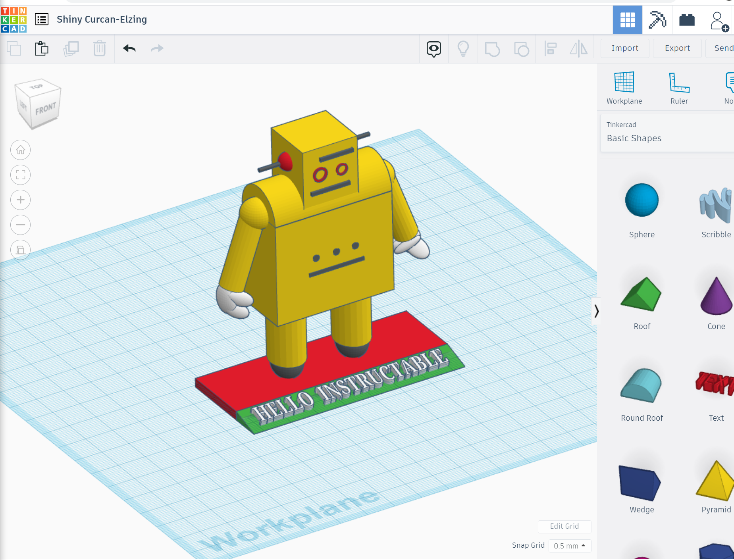Click the Copy toolbar icon
The width and height of the screenshot is (734, 560).
(14, 49)
